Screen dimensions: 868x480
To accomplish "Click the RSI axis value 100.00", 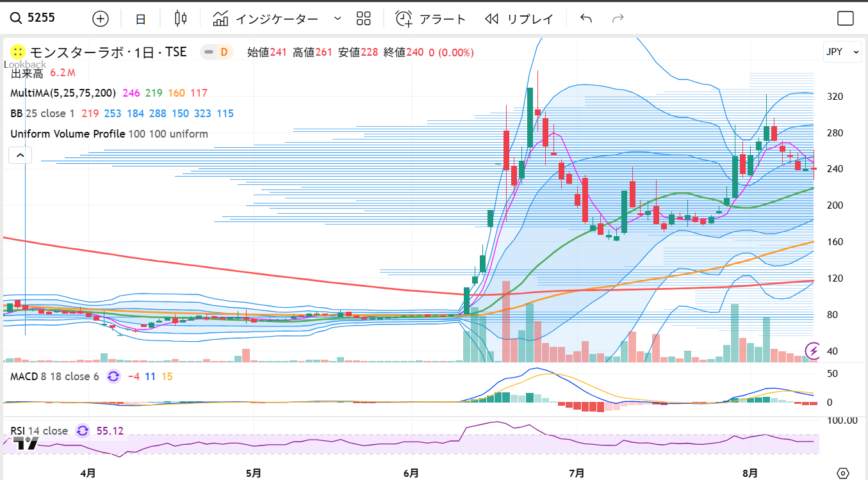I will pos(842,420).
